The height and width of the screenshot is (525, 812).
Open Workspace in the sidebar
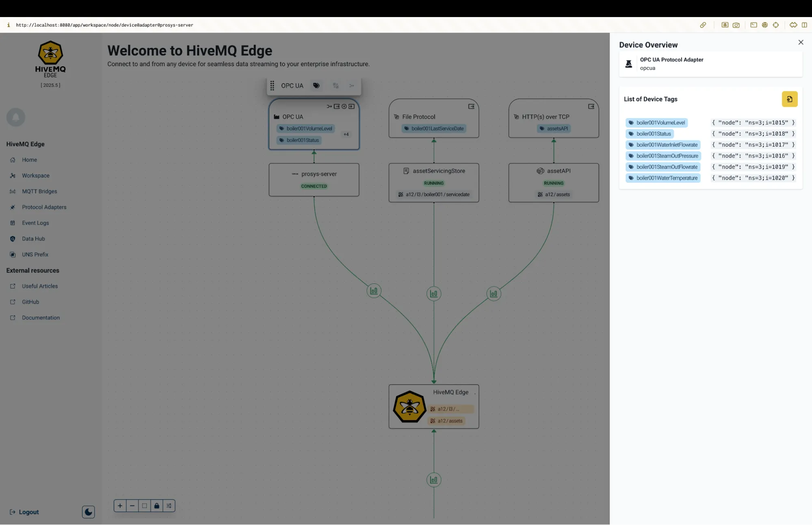(x=36, y=176)
